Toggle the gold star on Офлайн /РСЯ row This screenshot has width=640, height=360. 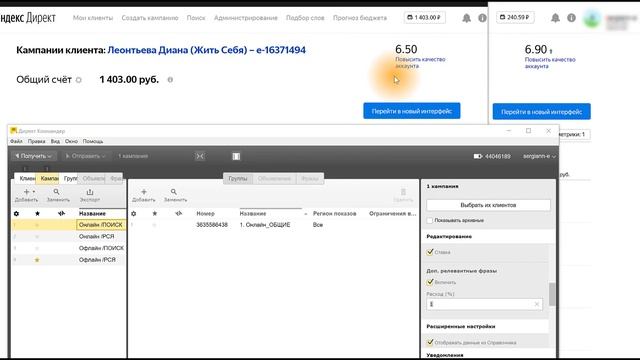[37, 260]
